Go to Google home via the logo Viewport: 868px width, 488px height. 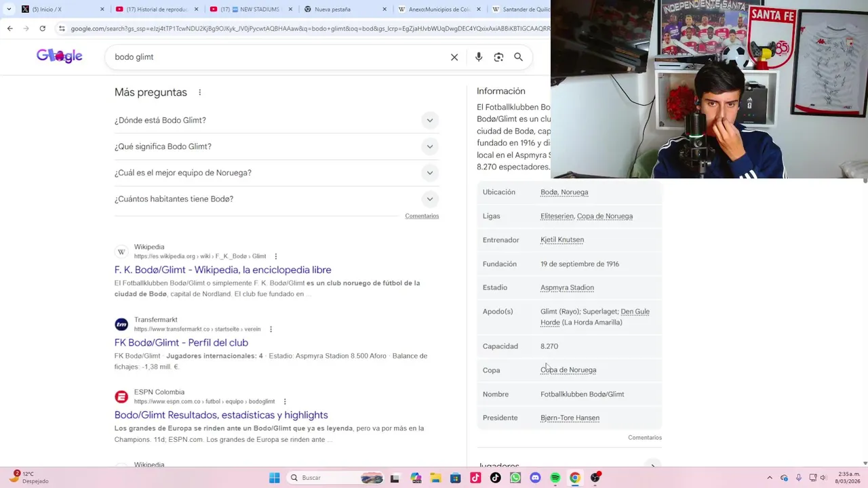[60, 56]
